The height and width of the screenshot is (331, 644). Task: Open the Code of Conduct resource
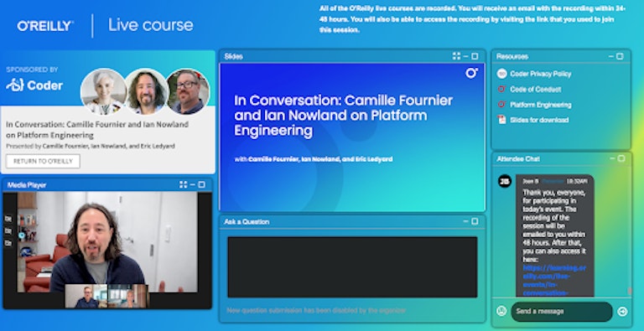pos(536,89)
